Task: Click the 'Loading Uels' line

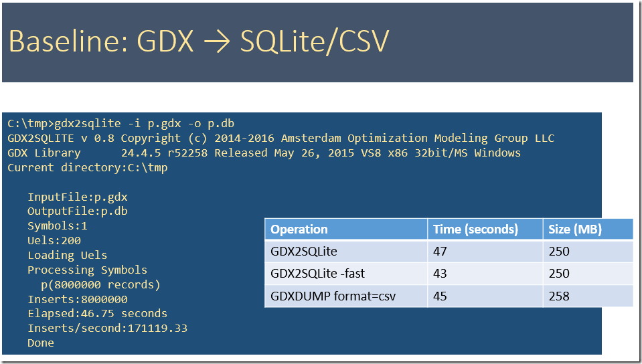Action: click(67, 255)
